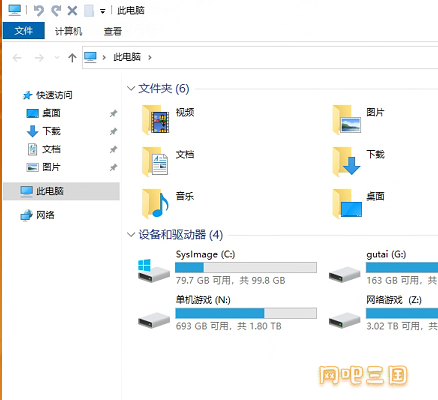Click the undo icon in title bar

pyautogui.click(x=39, y=11)
